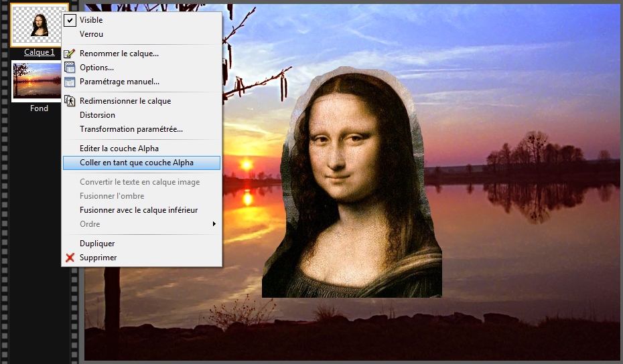Click the Paramétrage manuel icon
This screenshot has width=623, height=364.
point(70,82)
